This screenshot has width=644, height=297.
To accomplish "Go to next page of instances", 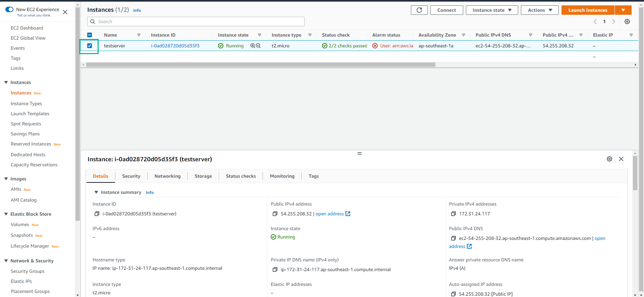I will pos(613,22).
